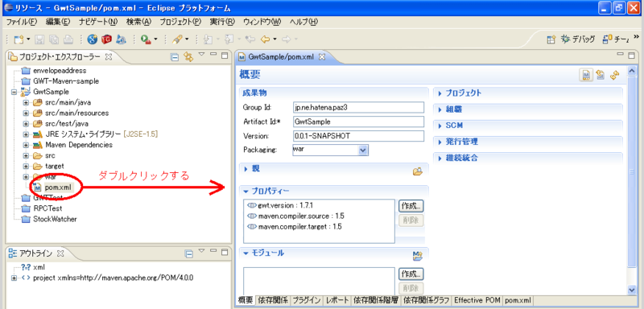The width and height of the screenshot is (644, 309).
Task: Switch to the プラグイン tab
Action: tap(307, 300)
